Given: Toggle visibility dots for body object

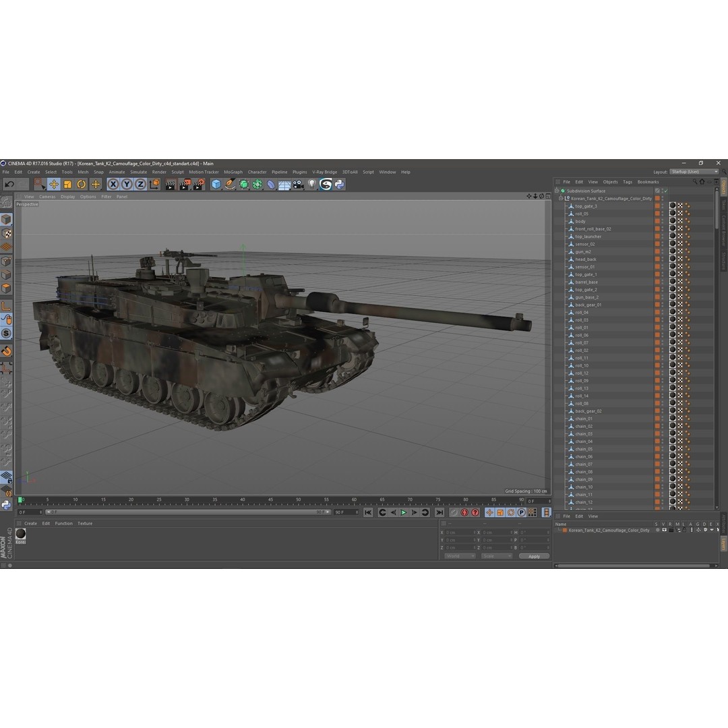Looking at the screenshot, I should (663, 222).
